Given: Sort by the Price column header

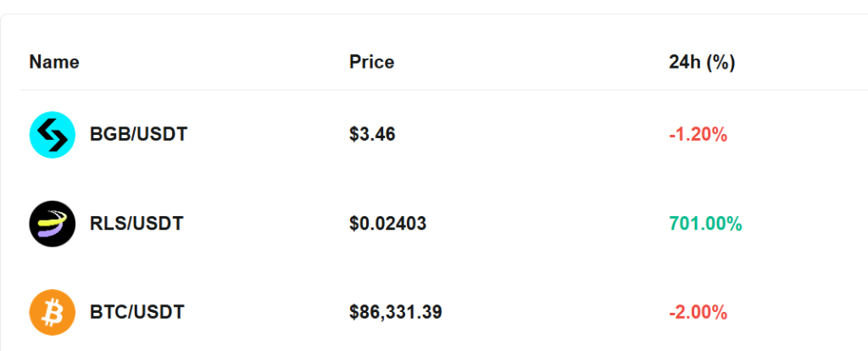Looking at the screenshot, I should pyautogui.click(x=371, y=62).
